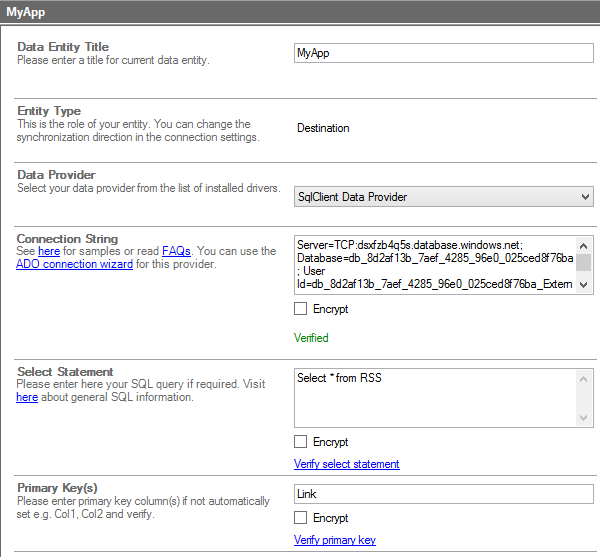Check Encrypt box under Primary Key(s)
The width and height of the screenshot is (600, 557).
301,518
